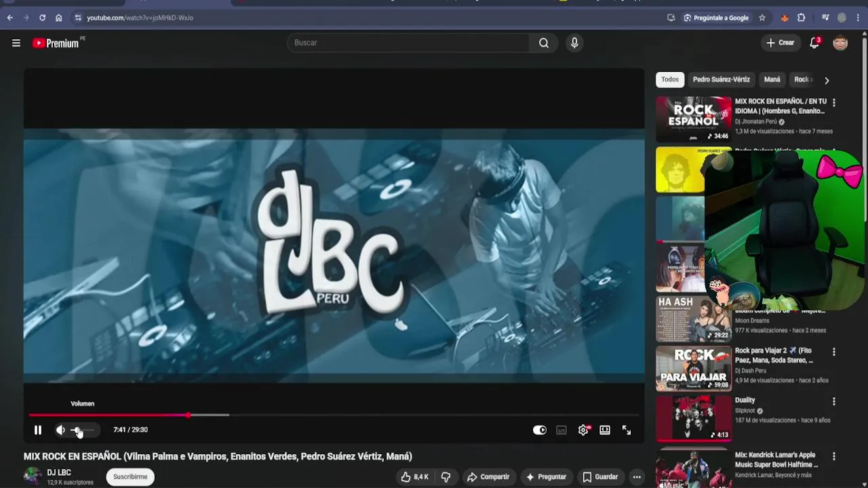Open title MIX ROCK EN ESPAÑOL / EN TU IDIOMA
The width and height of the screenshot is (868, 488).
click(781, 106)
